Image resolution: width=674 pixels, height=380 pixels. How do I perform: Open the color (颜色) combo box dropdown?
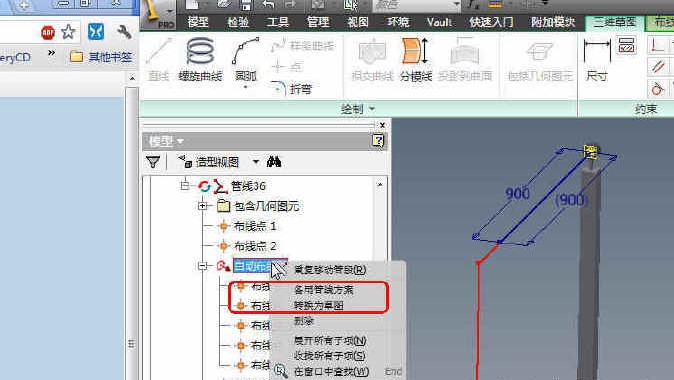pos(456,5)
